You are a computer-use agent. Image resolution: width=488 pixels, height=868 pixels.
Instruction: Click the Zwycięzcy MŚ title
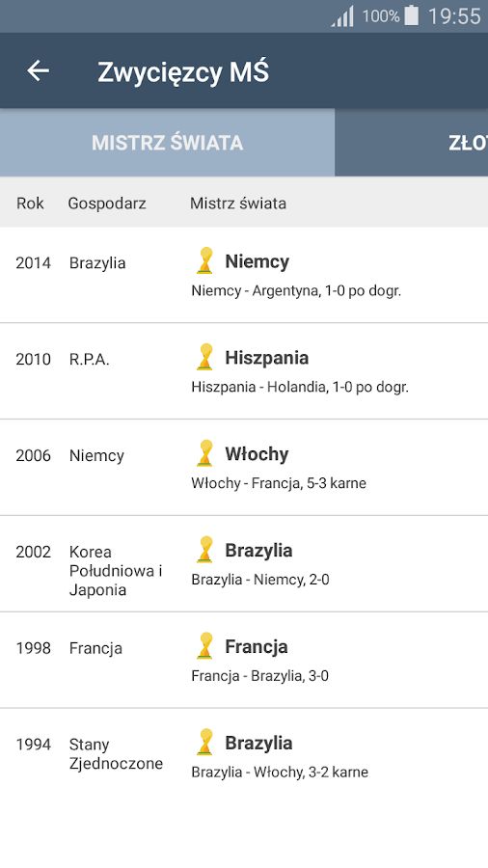point(183,72)
